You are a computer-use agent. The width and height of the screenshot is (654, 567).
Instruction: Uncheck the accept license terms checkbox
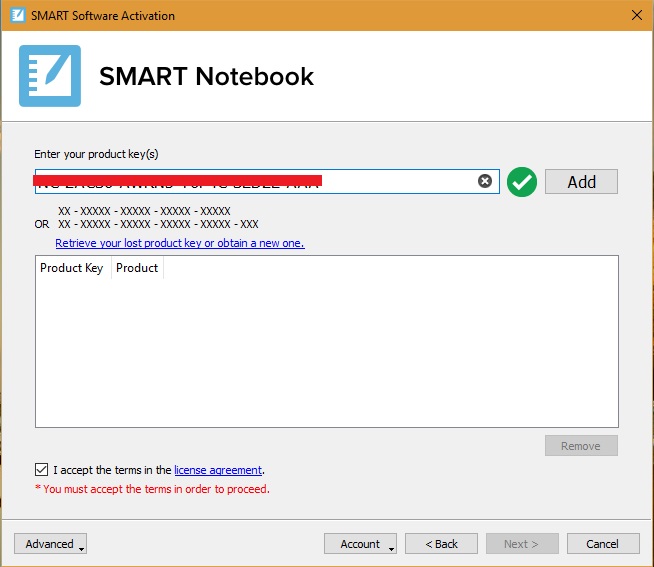click(41, 469)
